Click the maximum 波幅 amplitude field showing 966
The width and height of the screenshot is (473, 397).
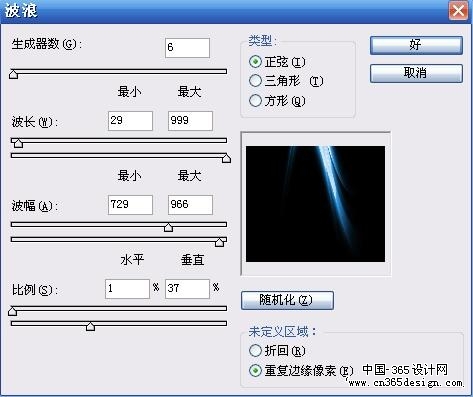[190, 205]
